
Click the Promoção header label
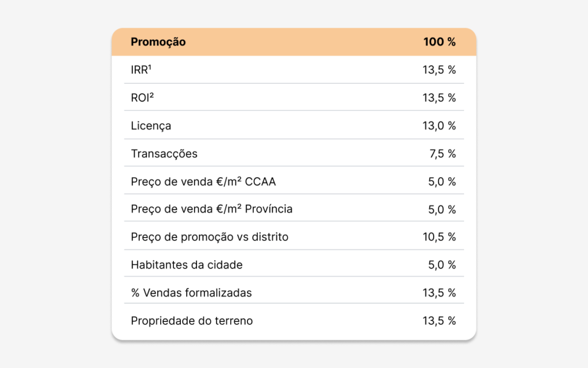pyautogui.click(x=158, y=42)
